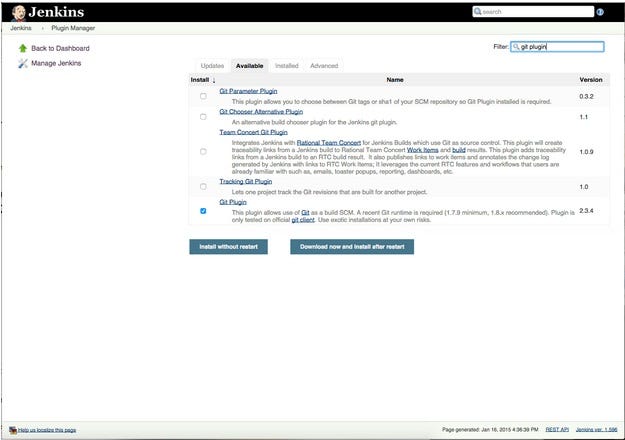The width and height of the screenshot is (625, 440).
Task: Uncheck the Git Plugin checkbox
Action: 203,211
